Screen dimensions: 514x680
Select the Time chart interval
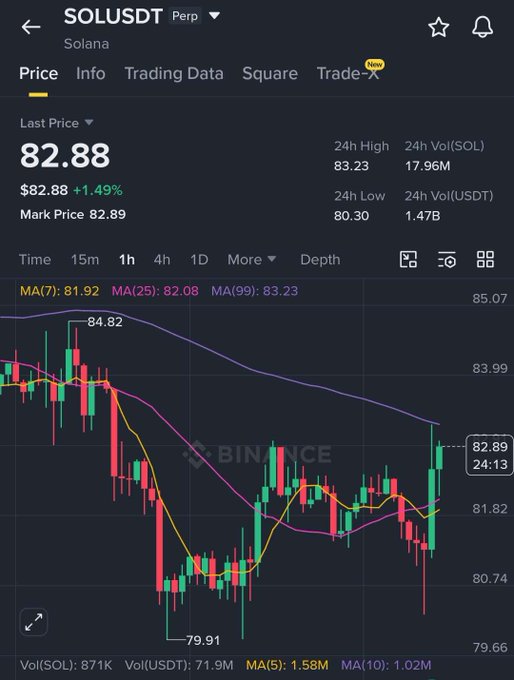click(35, 259)
